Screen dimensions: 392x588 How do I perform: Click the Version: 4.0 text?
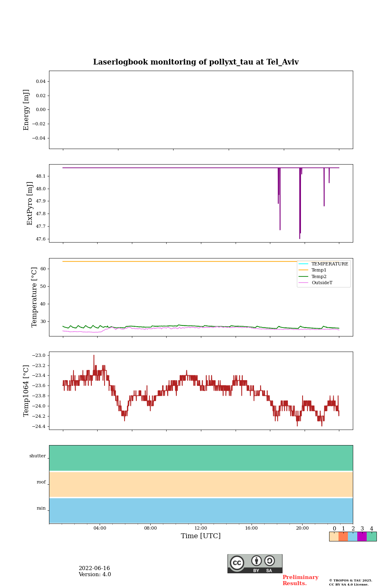click(95, 575)
